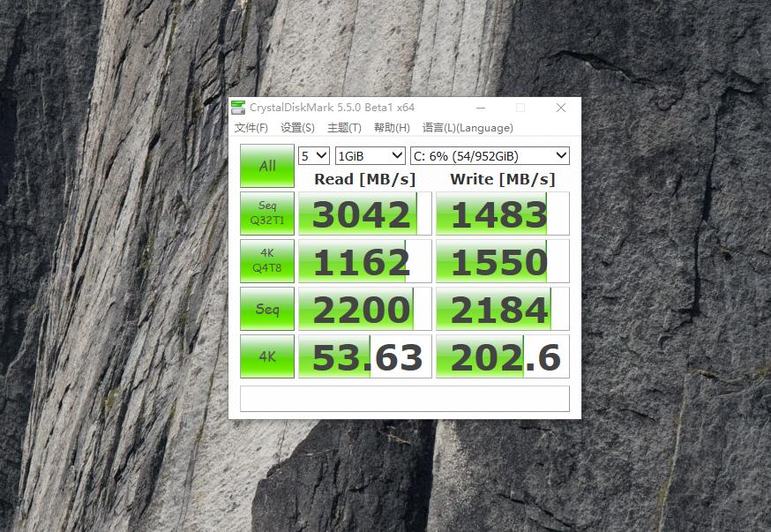Click the Write [MB/s] column header
Viewport: 771px width, 532px height.
(x=502, y=179)
